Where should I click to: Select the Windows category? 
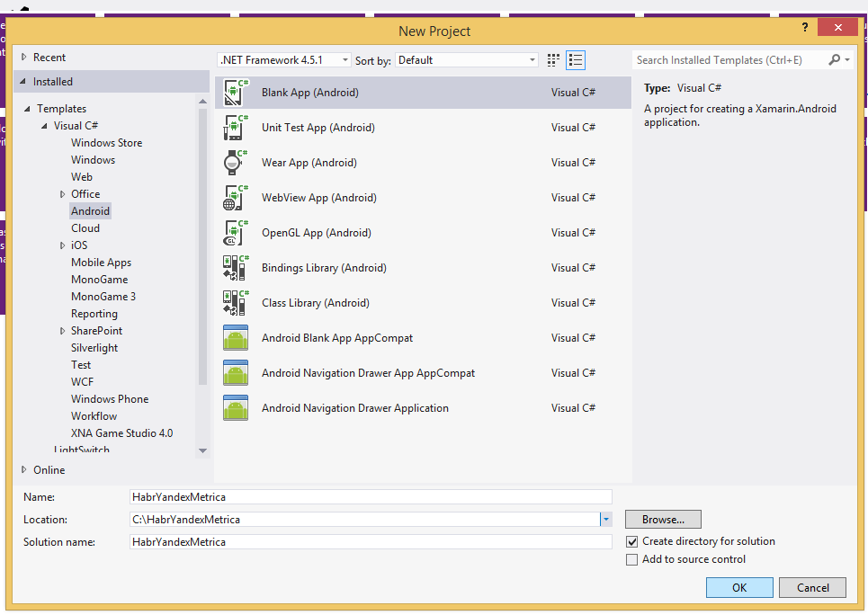[93, 160]
